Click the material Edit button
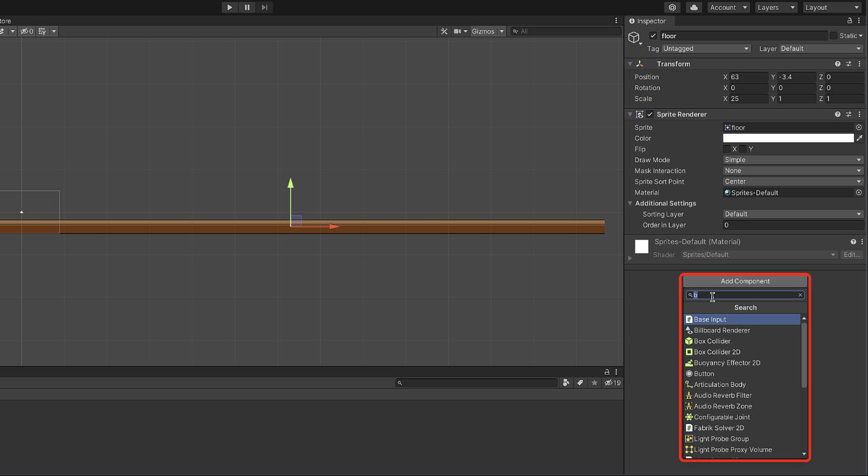 tap(852, 255)
